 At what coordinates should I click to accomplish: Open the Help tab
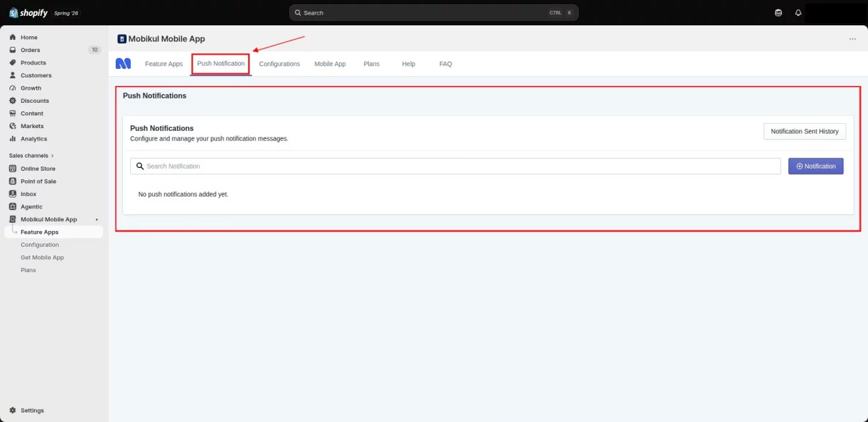pos(409,64)
